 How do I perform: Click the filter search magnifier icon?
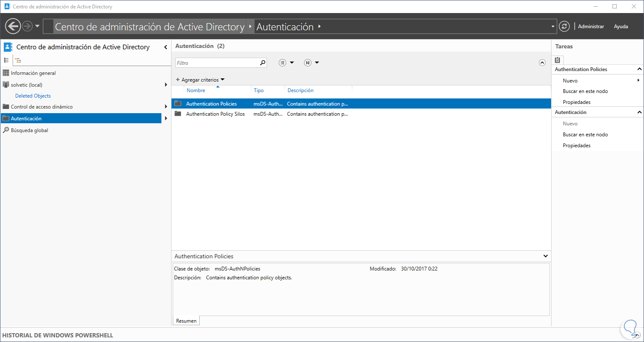(263, 63)
